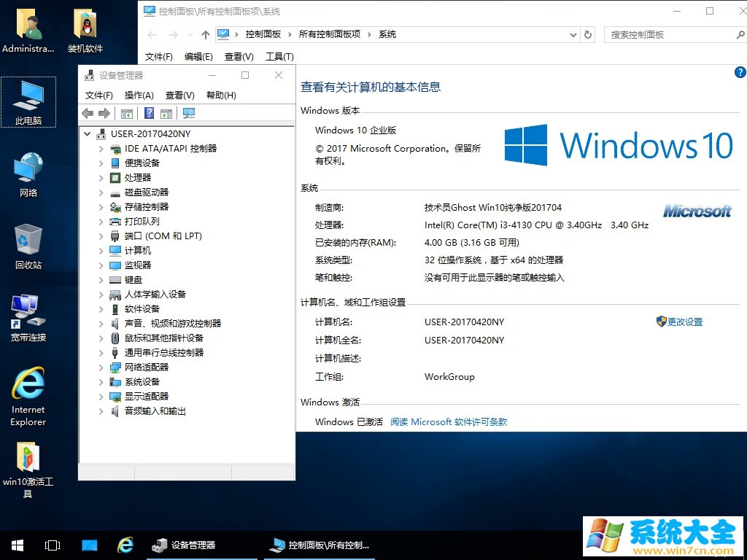Open Task View on the taskbar

pos(53,545)
